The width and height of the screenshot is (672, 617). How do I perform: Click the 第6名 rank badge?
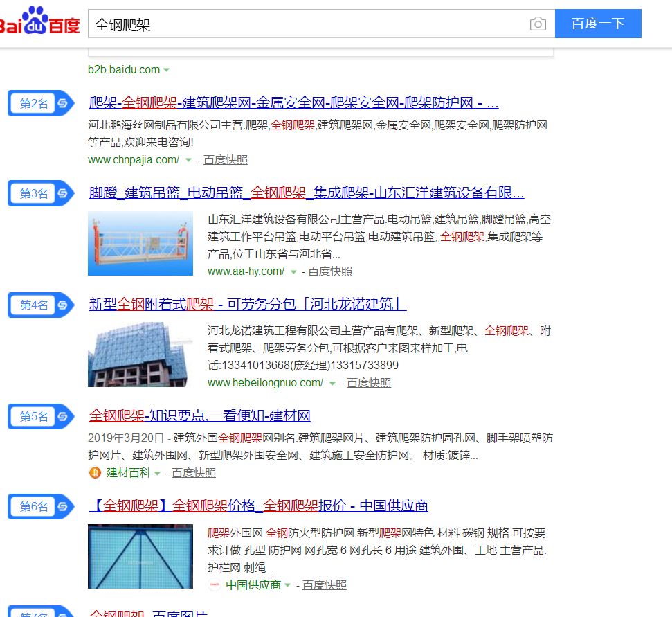[41, 507]
